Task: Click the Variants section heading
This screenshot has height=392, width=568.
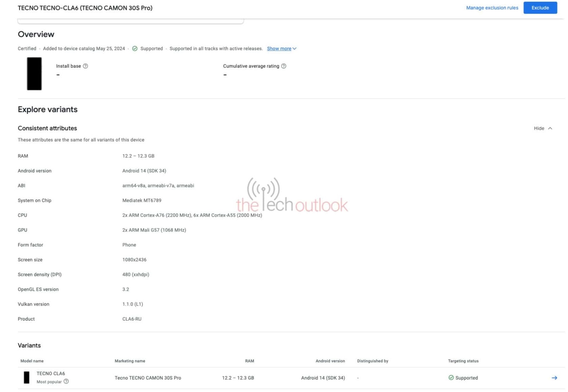Action: pos(29,345)
